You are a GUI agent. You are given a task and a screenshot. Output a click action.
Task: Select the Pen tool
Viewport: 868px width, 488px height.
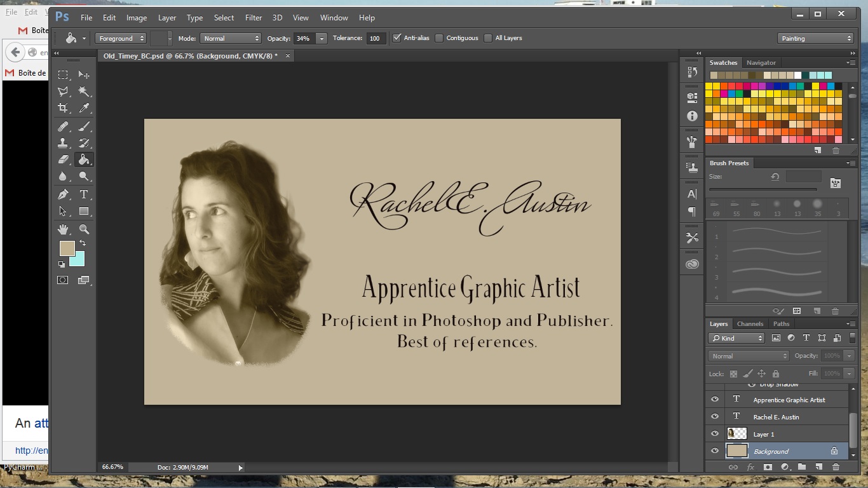point(63,194)
